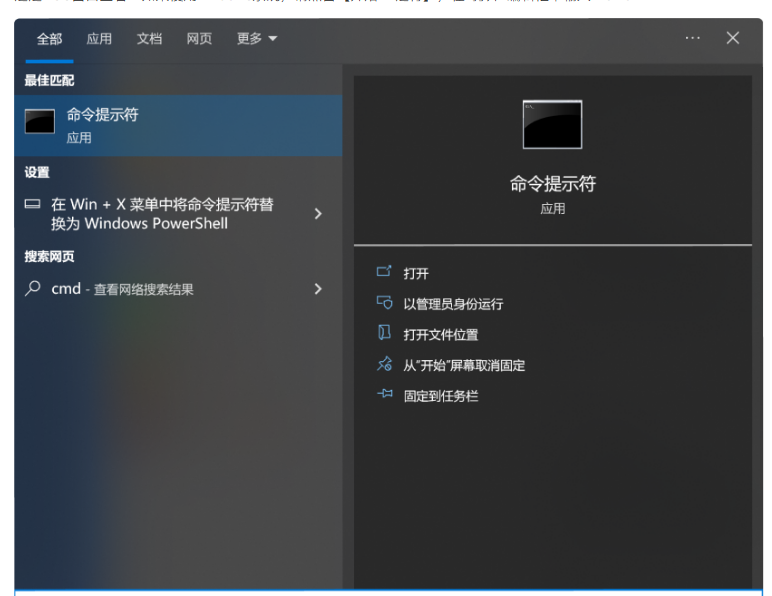This screenshot has height=596, width=772.
Task: Click the file location icon
Action: (x=384, y=333)
